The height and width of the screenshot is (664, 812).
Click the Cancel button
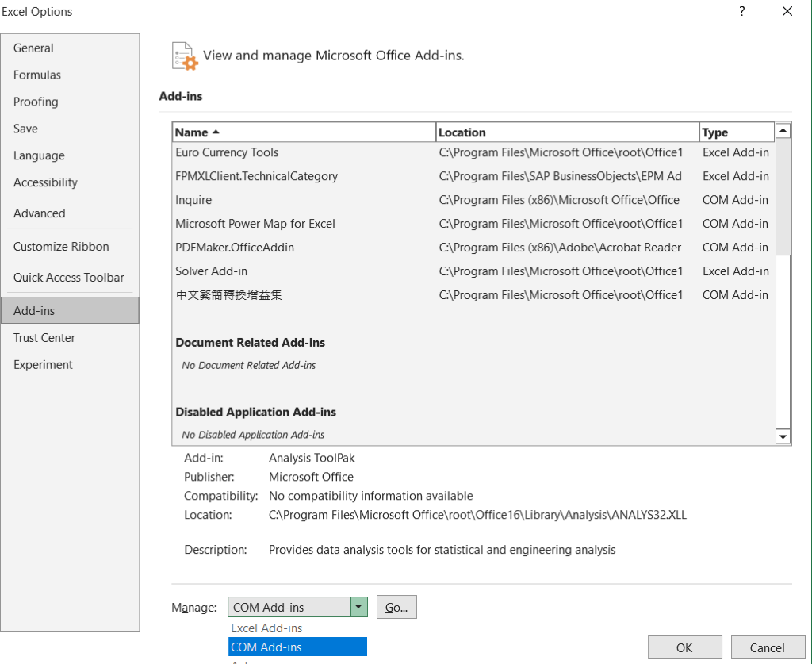pos(768,647)
